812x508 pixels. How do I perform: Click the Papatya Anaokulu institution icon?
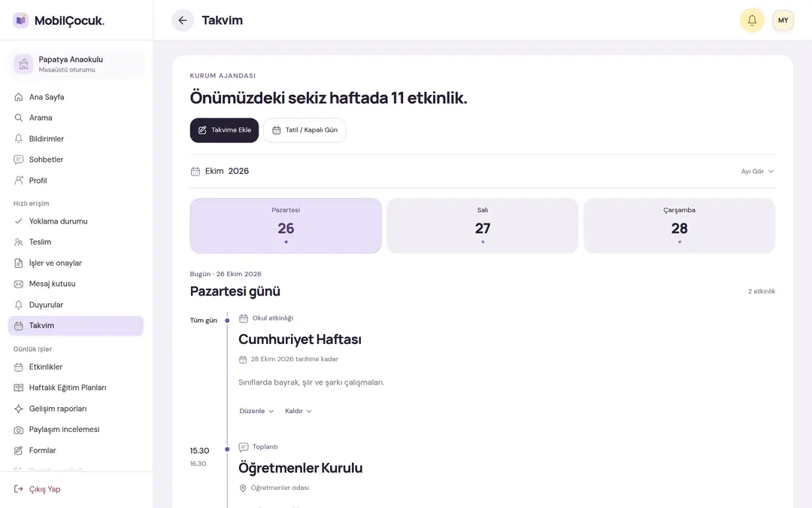click(x=23, y=64)
